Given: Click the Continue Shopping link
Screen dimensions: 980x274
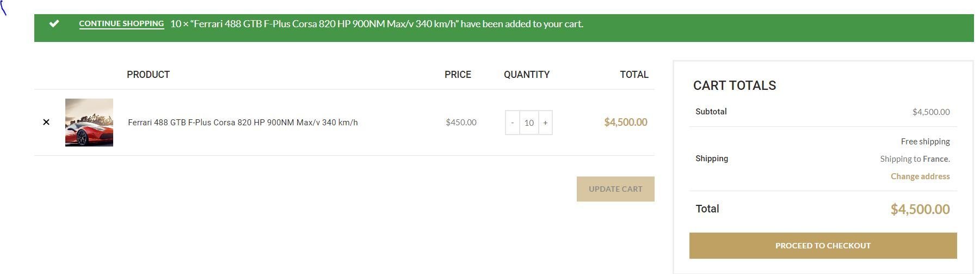Looking at the screenshot, I should click(121, 23).
